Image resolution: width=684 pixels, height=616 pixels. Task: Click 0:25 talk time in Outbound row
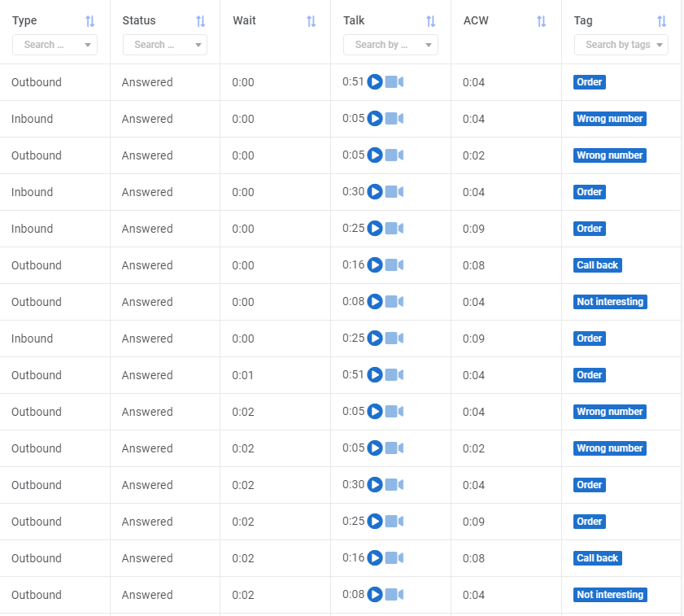coord(353,522)
